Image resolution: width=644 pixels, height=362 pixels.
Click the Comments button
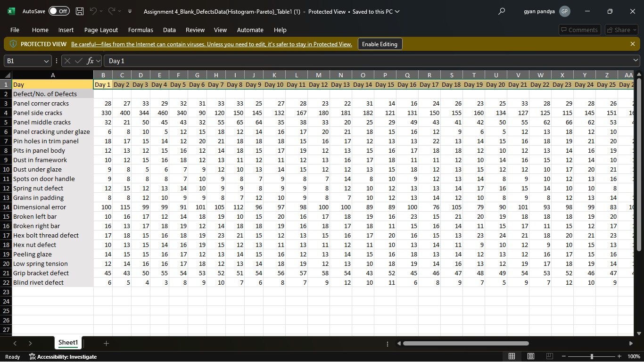[x=579, y=30]
